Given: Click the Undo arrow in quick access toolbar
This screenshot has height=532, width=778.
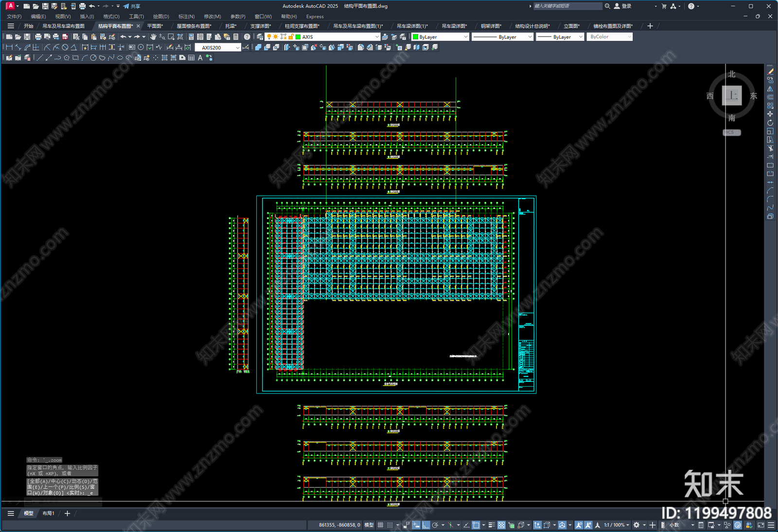Looking at the screenshot, I should point(91,6).
